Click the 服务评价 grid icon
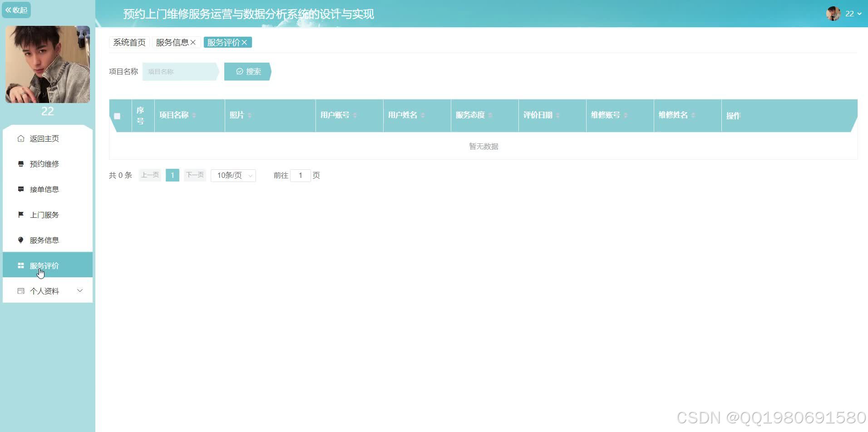The image size is (868, 432). tap(20, 265)
